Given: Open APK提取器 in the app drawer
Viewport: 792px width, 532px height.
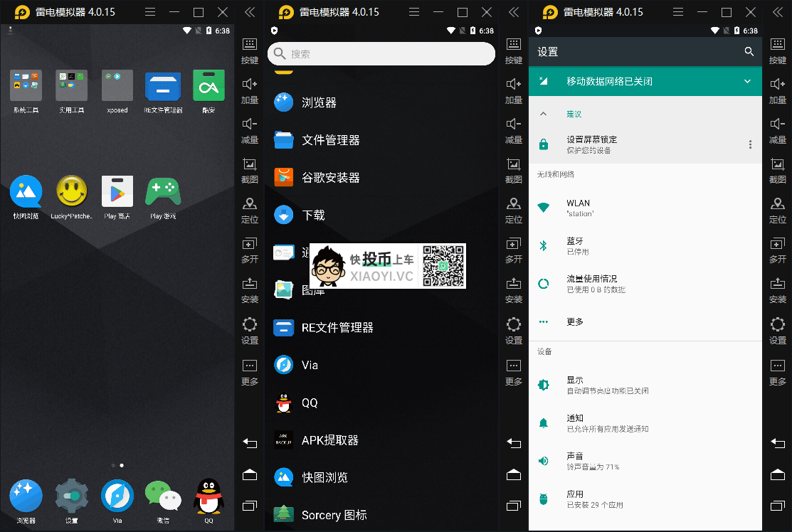Looking at the screenshot, I should [381, 440].
